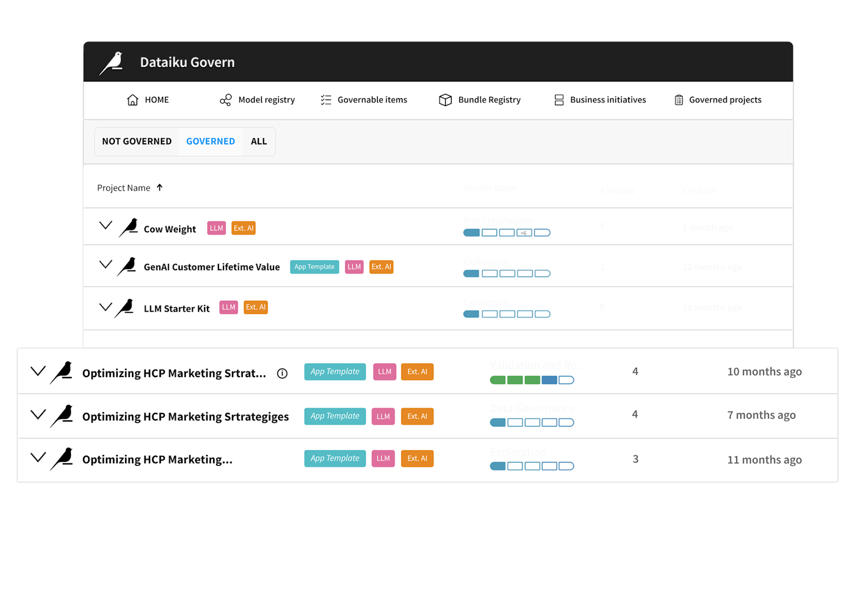
Task: Select the GOVERNED filter tab
Action: coord(210,142)
